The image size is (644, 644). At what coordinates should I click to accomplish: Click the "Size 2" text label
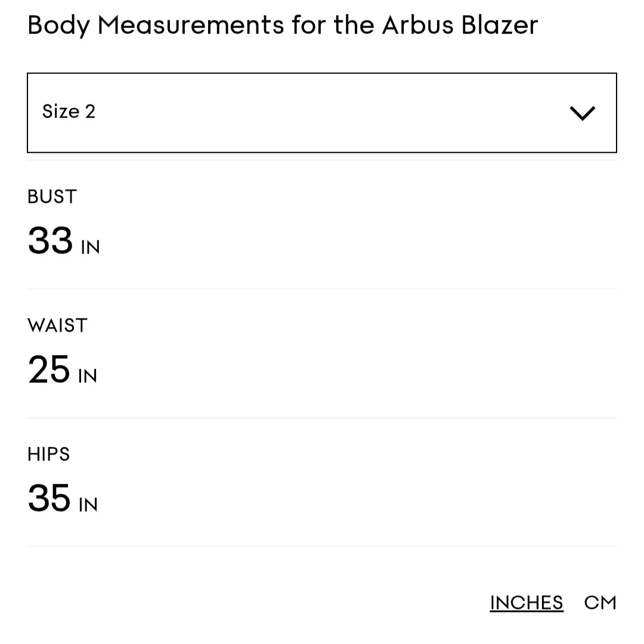[x=69, y=112]
